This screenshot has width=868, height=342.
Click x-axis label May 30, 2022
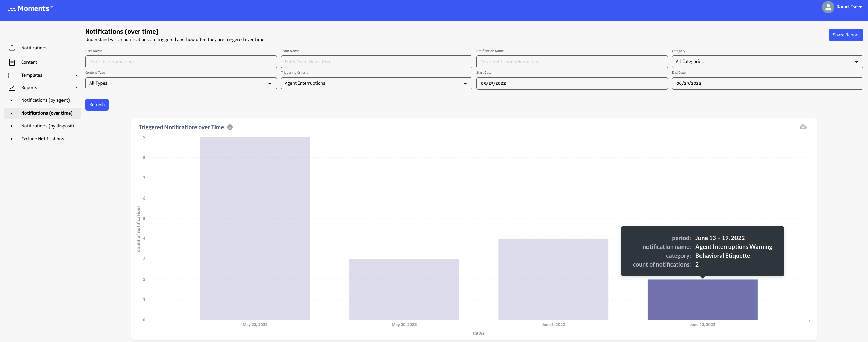[x=404, y=325]
